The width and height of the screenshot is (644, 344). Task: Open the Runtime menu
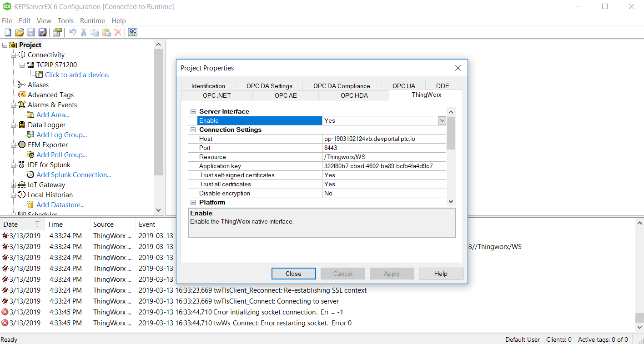(x=92, y=21)
